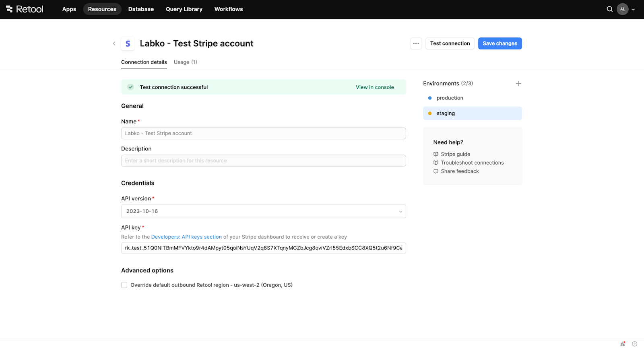The height and width of the screenshot is (350, 644).
Task: Click the success checkmark icon
Action: coord(130,87)
